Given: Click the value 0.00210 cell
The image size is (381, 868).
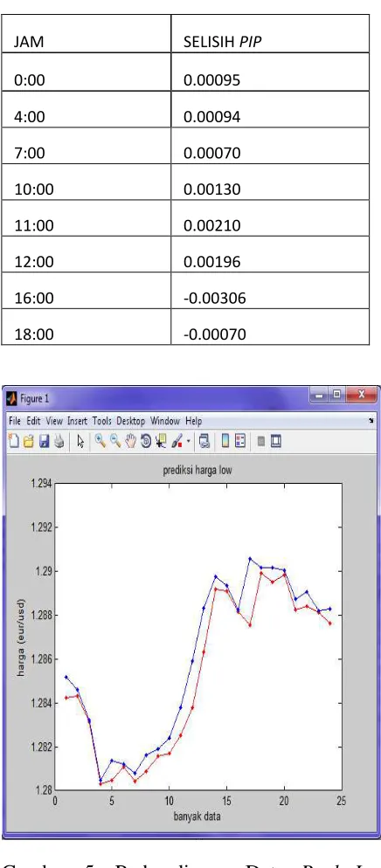Looking at the screenshot, I should [x=270, y=218].
